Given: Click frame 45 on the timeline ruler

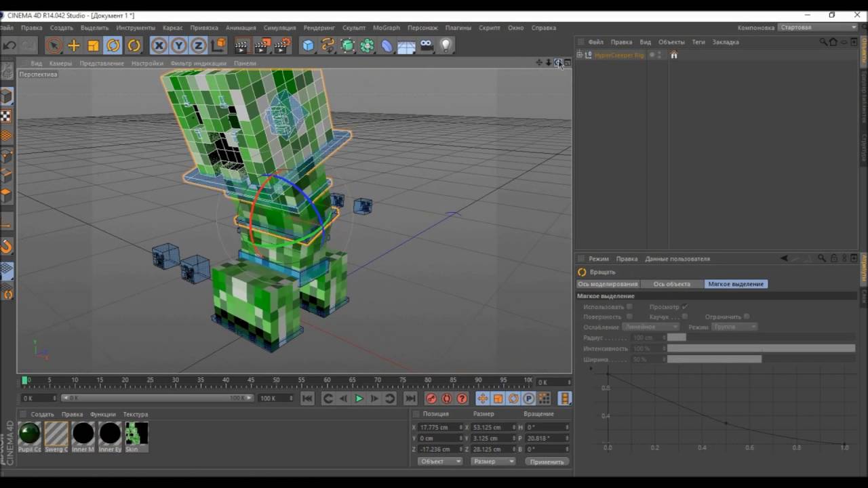Looking at the screenshot, I should click(252, 380).
